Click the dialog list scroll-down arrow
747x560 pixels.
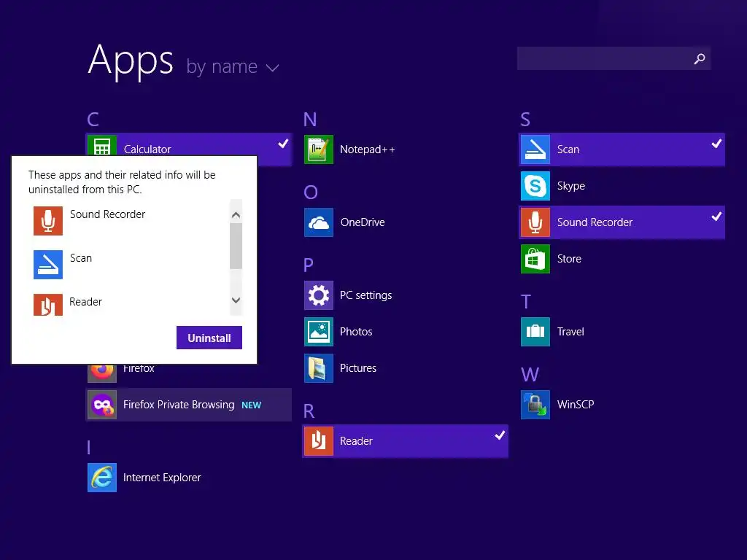click(x=236, y=300)
